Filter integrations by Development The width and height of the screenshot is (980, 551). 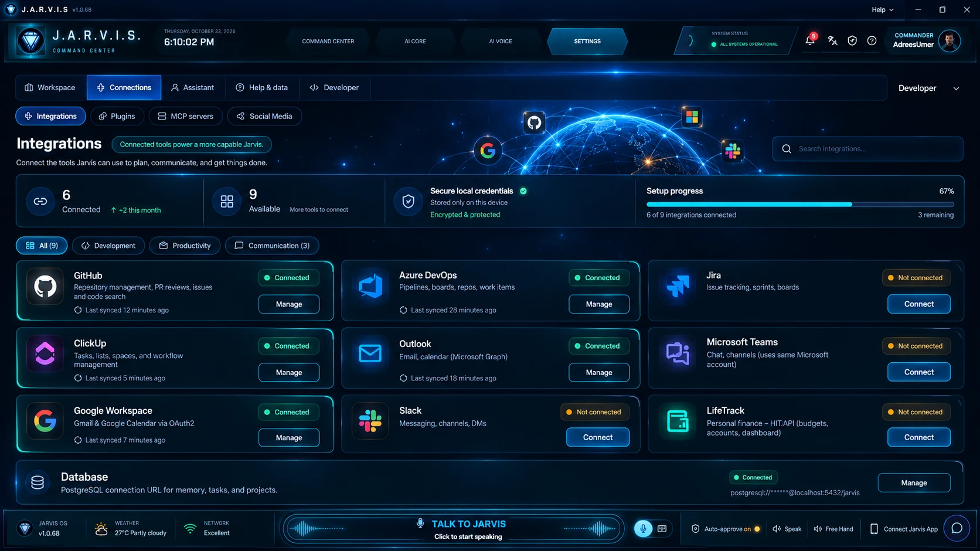point(108,246)
